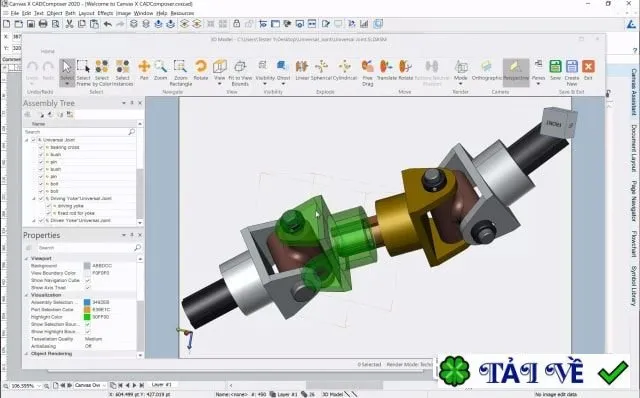Click the lock icon in main toolbar
The width and height of the screenshot is (640, 398).
tap(236, 24)
